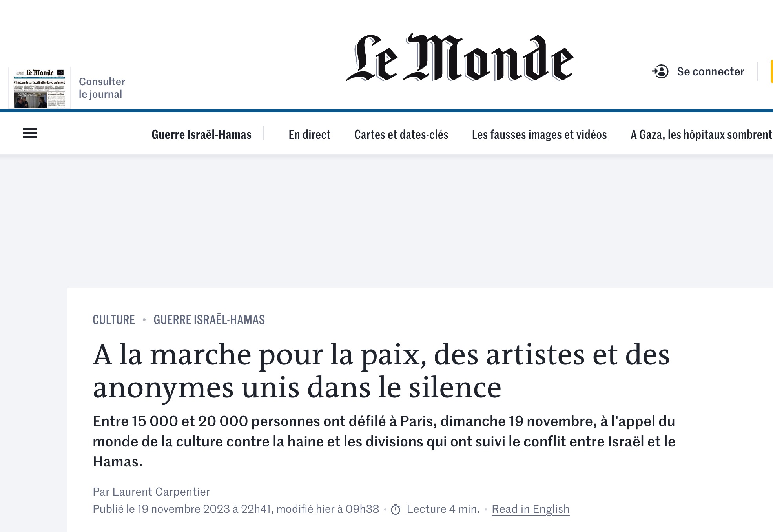Open the 'En direct' nav item

[309, 135]
